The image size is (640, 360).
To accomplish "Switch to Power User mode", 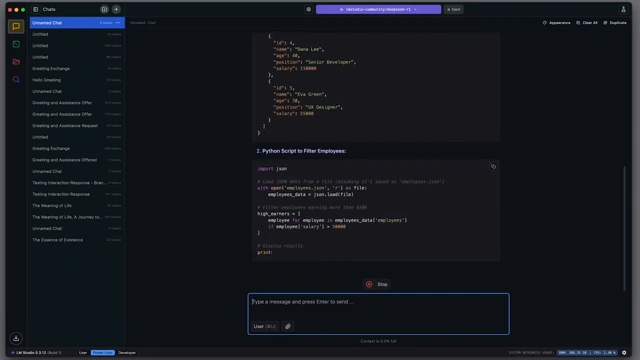I will 102,353.
